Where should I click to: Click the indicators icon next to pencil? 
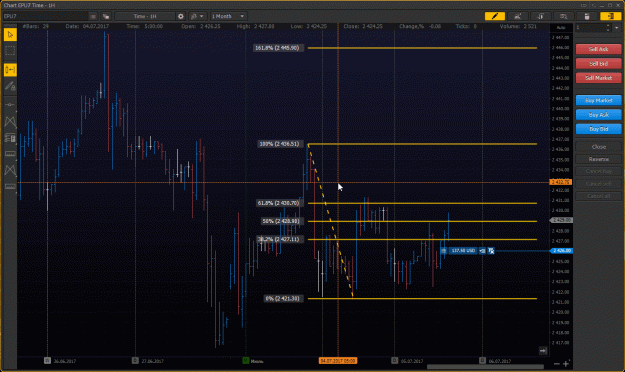click(x=518, y=16)
